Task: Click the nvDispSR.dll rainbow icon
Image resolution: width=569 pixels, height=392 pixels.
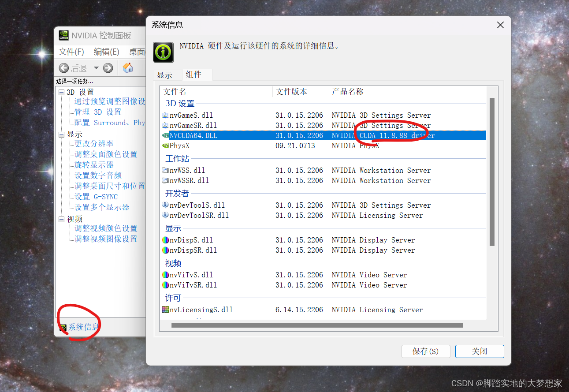Action: pyautogui.click(x=165, y=250)
